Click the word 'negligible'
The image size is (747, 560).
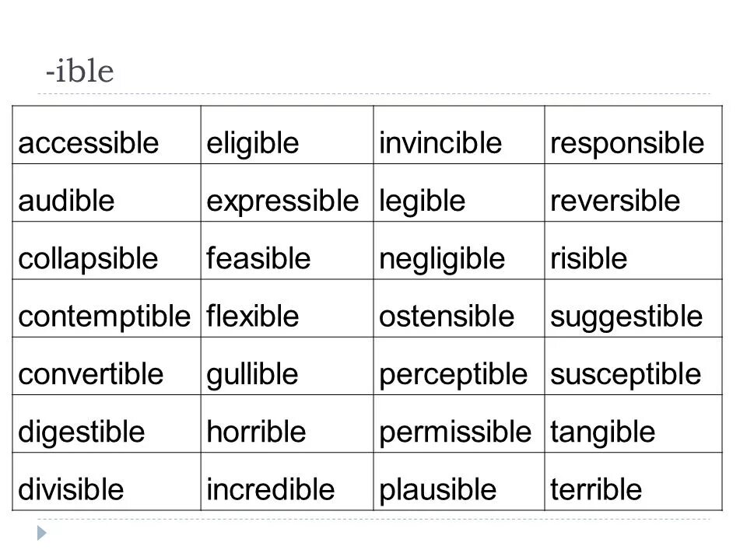tap(442, 260)
